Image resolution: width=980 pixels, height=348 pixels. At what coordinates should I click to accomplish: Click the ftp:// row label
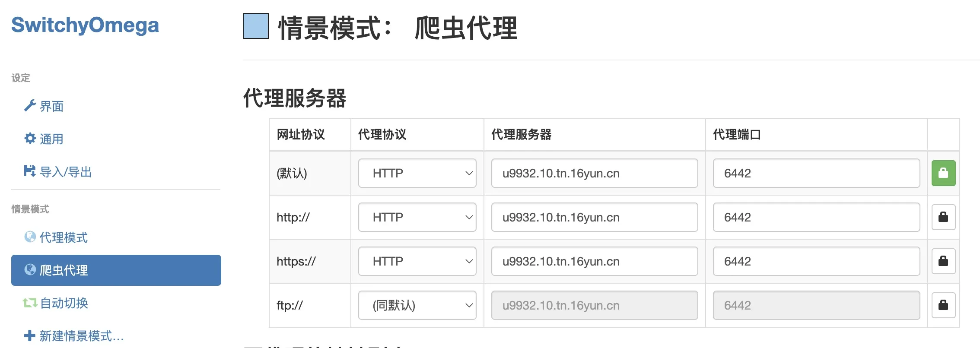pos(290,305)
